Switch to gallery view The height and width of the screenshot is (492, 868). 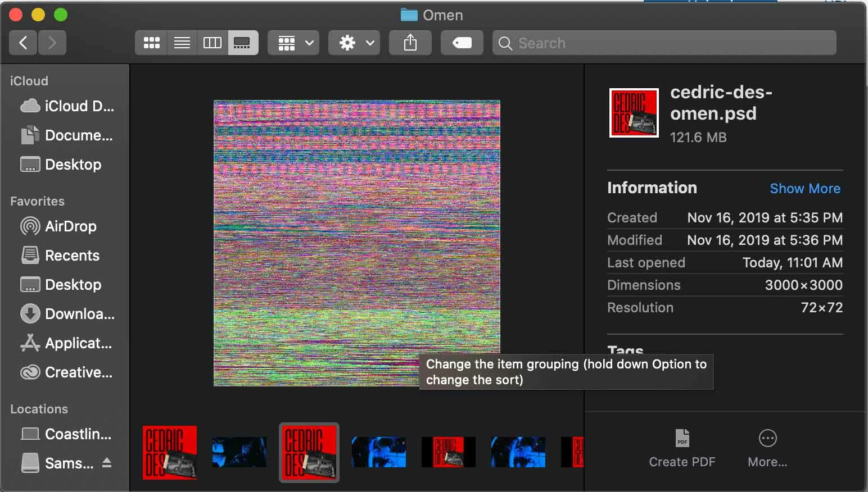243,43
